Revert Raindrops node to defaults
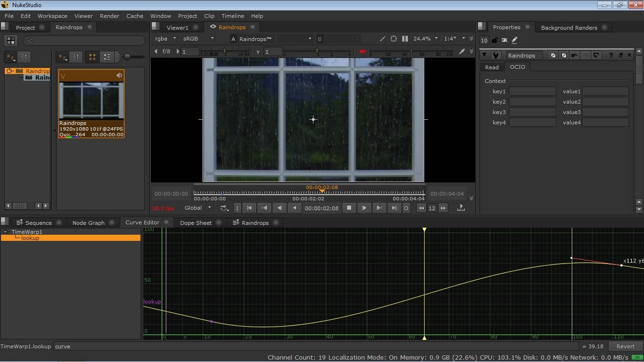Viewport: 644px width, 362px height. [596, 55]
